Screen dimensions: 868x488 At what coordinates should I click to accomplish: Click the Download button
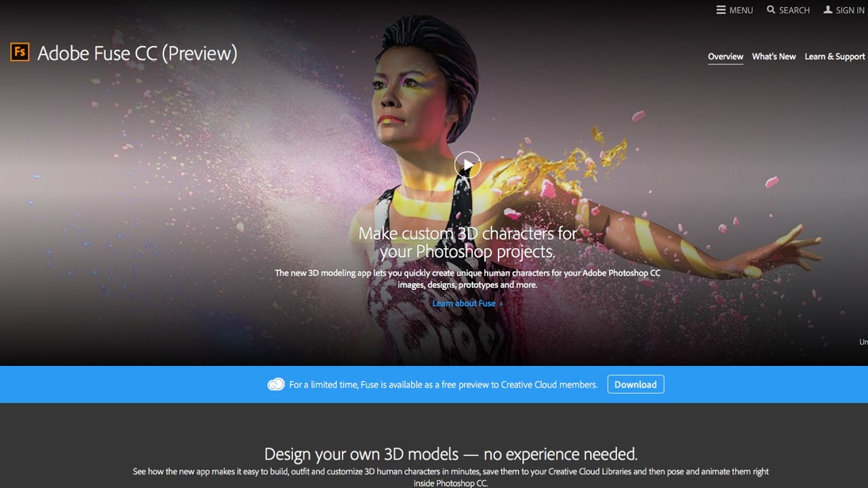tap(635, 384)
